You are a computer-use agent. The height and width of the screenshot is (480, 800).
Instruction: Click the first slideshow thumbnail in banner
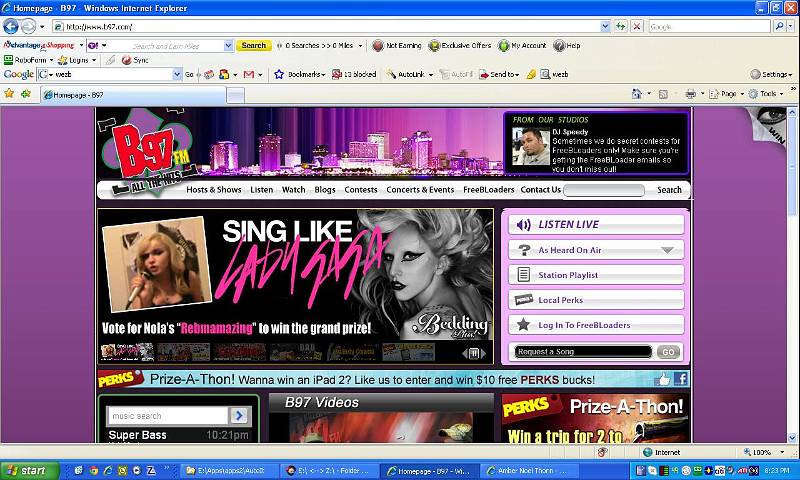[x=127, y=351]
